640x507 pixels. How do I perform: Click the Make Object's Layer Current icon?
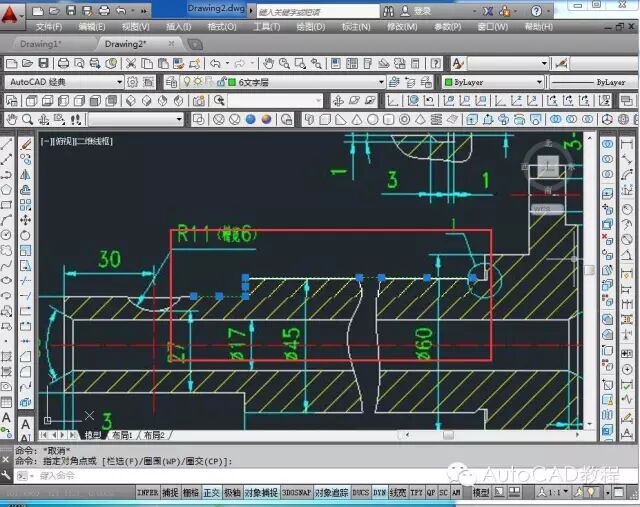coord(394,82)
